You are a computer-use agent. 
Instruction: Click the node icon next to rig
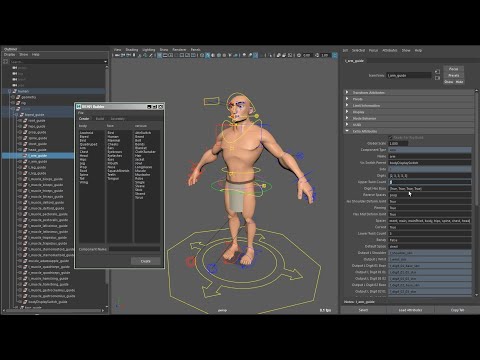pyautogui.click(x=19, y=103)
